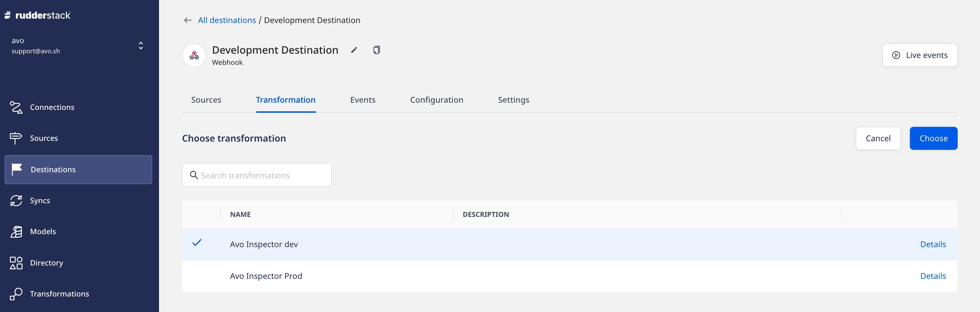Go to Models in sidebar

tap(42, 232)
